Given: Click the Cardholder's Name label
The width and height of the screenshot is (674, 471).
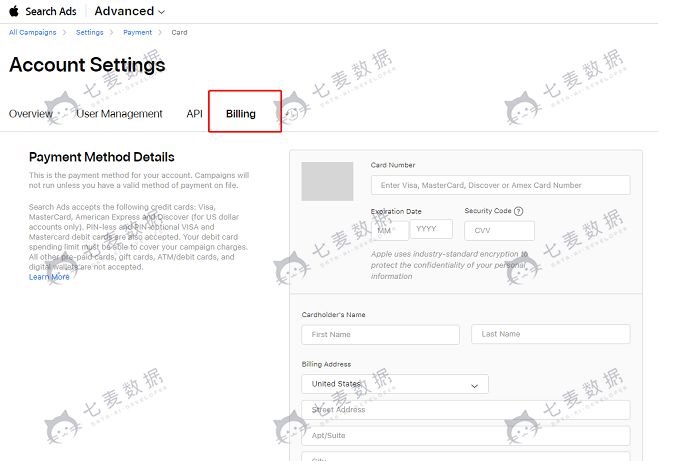Looking at the screenshot, I should (x=334, y=315).
